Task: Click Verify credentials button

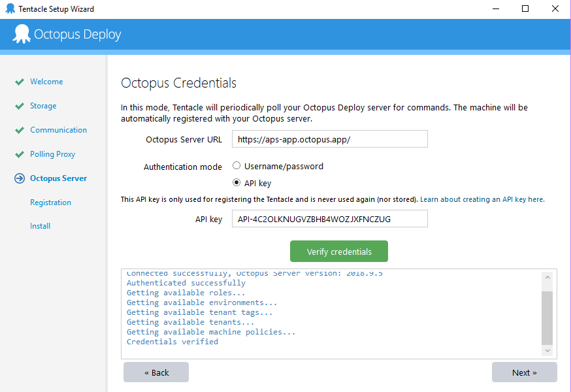Action: point(339,251)
